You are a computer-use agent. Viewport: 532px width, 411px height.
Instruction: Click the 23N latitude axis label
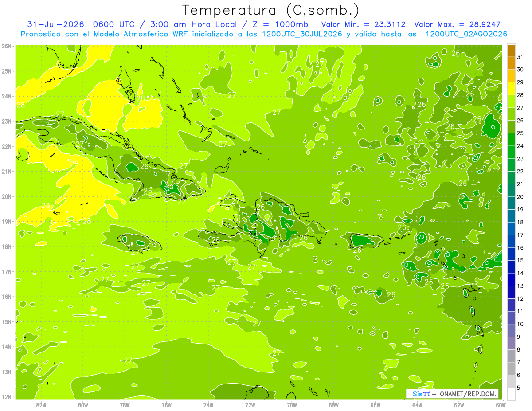7,121
